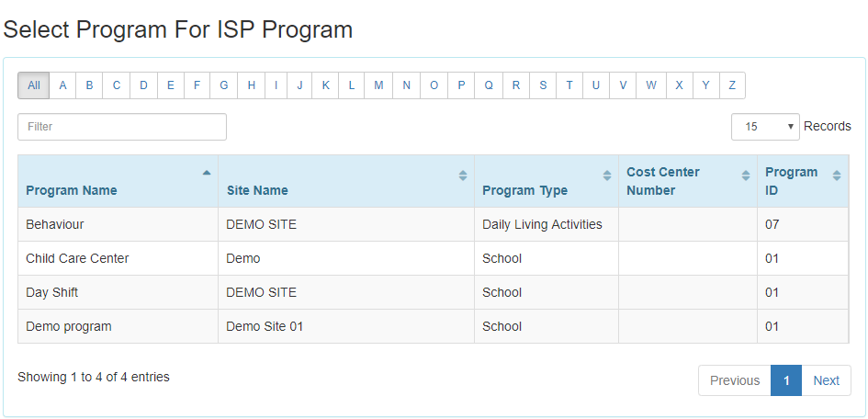Open the Child Care Center program
The width and height of the screenshot is (868, 419).
click(x=433, y=258)
